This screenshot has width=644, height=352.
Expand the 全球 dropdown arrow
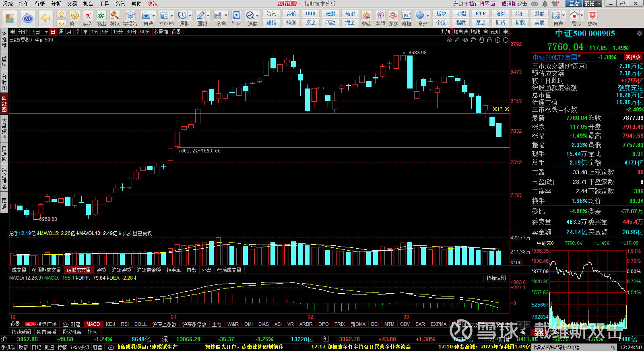428,16
